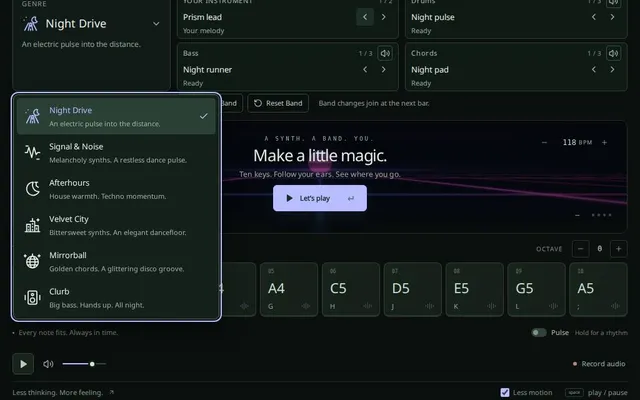Image resolution: width=640 pixels, height=400 pixels.
Task: Click the Reset Band circular arrow icon
Action: pos(258,103)
